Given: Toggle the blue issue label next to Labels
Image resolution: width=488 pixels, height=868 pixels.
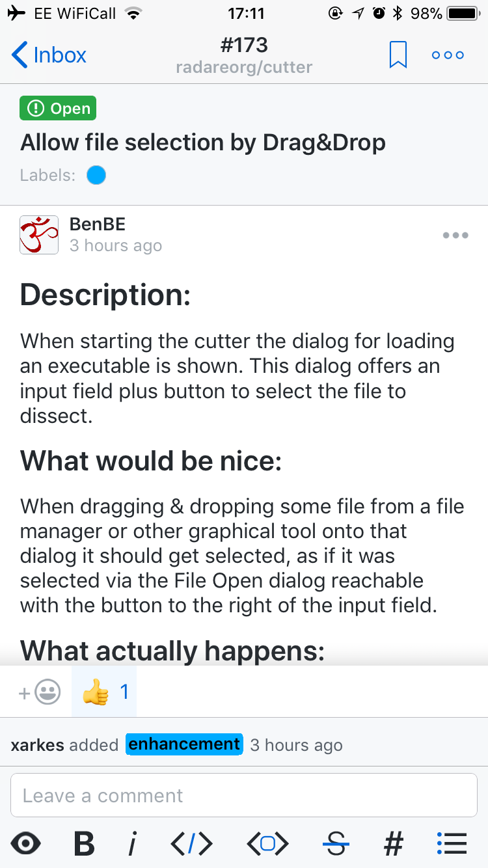Looking at the screenshot, I should (96, 174).
